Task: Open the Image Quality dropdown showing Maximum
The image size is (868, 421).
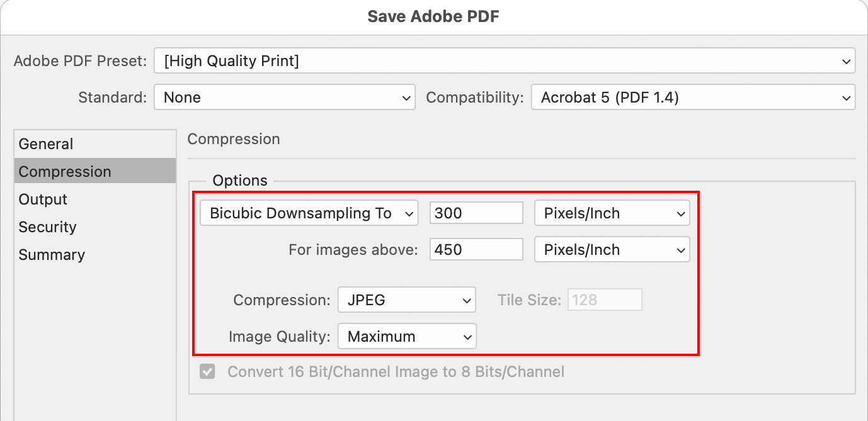Action: (406, 336)
